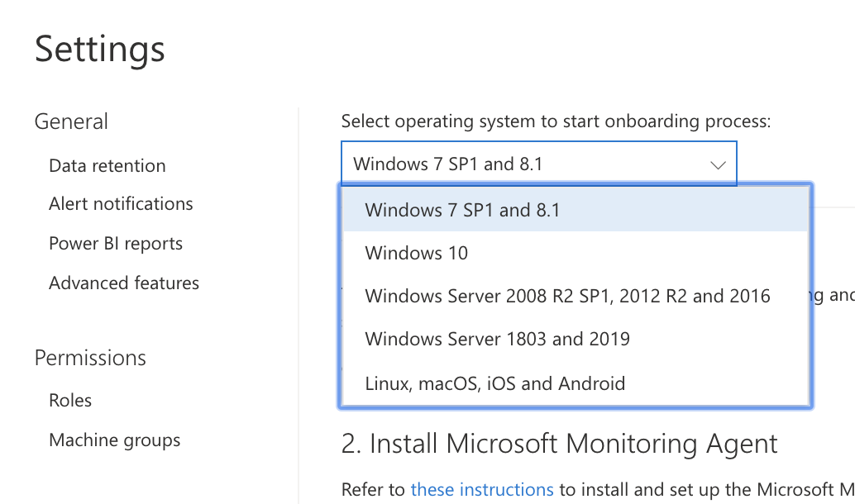Navigate to Advanced features
Screen dimensions: 855x504
pos(124,283)
